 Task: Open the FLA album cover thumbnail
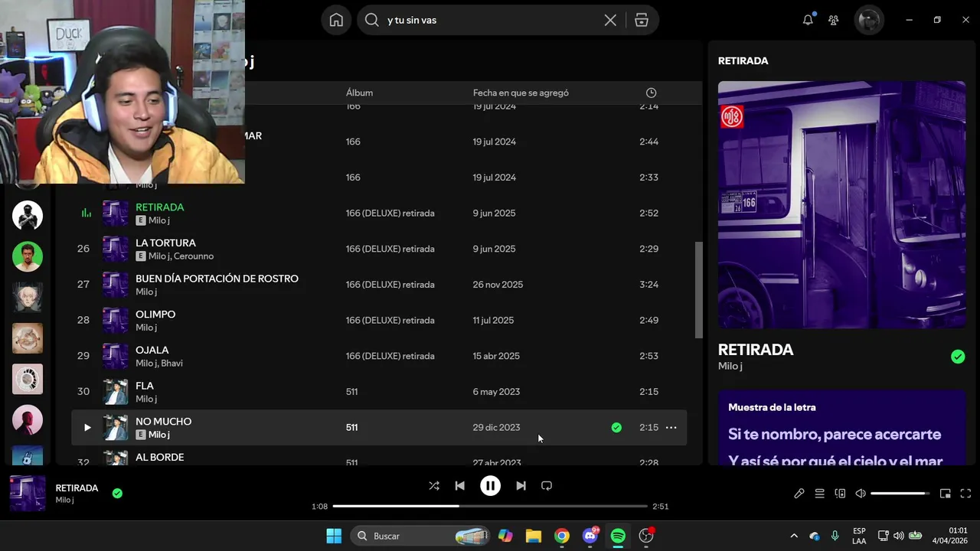point(116,392)
